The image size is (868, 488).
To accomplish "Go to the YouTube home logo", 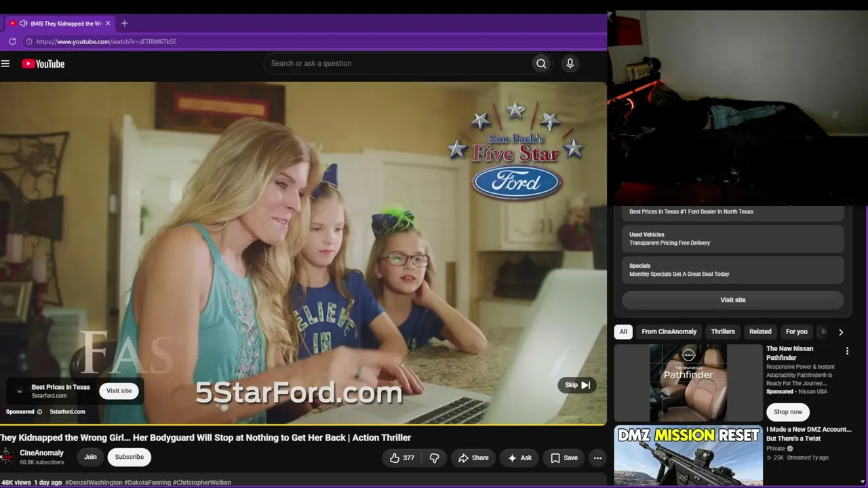I will pos(43,64).
